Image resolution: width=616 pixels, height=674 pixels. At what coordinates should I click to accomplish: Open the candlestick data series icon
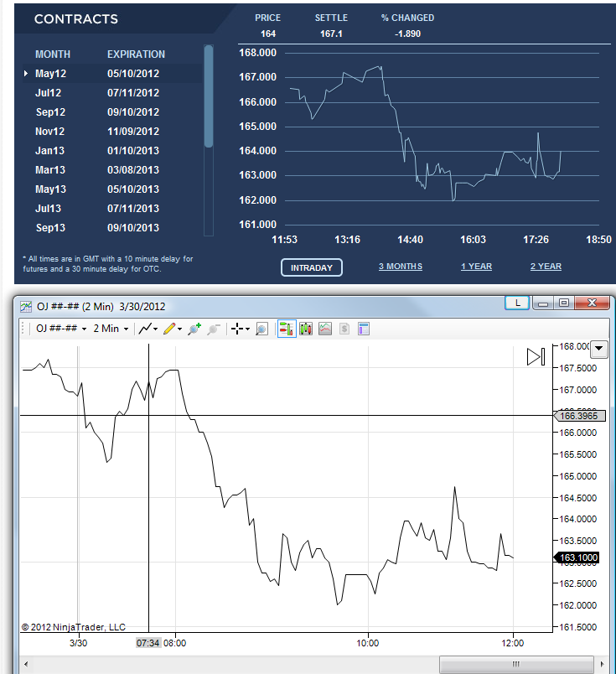click(306, 329)
